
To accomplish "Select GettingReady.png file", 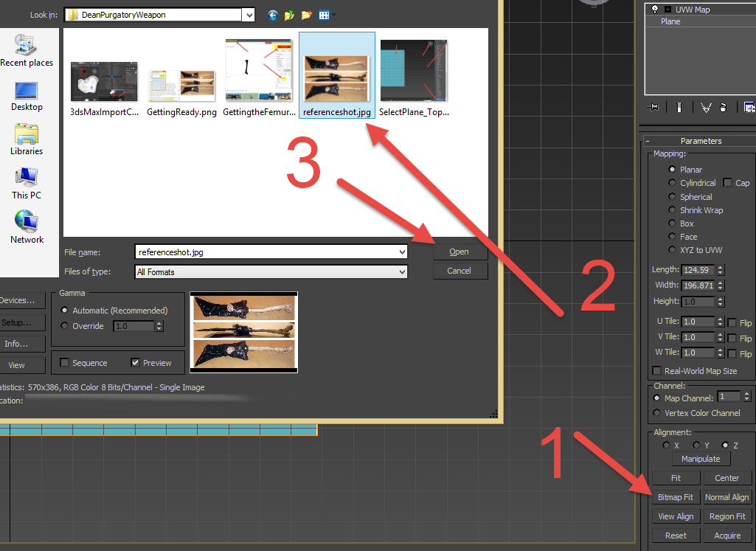I will pyautogui.click(x=181, y=93).
